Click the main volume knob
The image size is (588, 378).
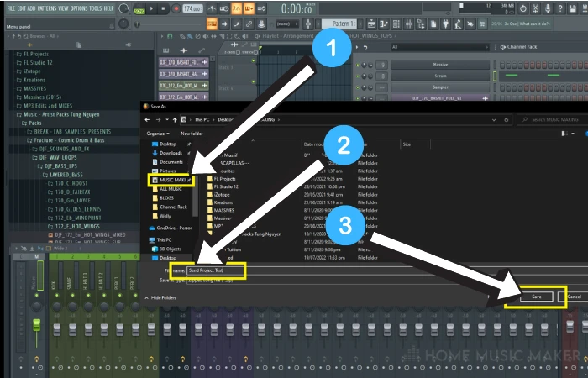[x=123, y=8]
